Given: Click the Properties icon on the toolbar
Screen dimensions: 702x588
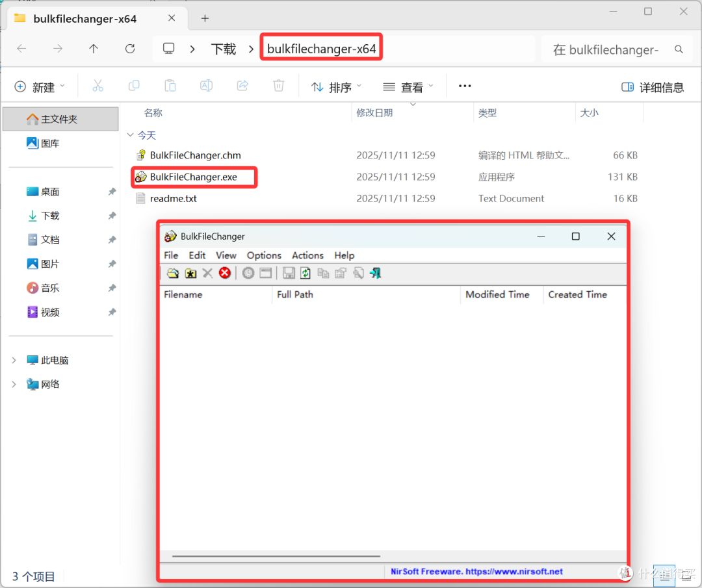Looking at the screenshot, I should click(340, 273).
